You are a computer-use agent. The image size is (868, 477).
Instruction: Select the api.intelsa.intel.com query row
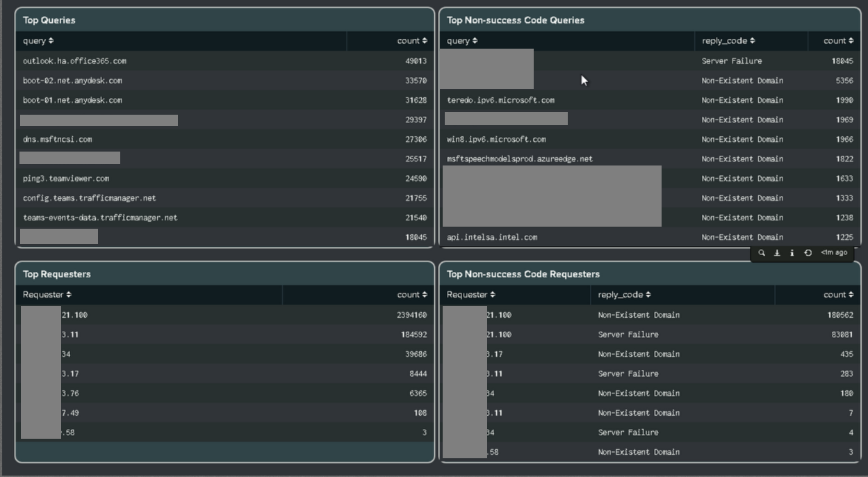coord(650,237)
